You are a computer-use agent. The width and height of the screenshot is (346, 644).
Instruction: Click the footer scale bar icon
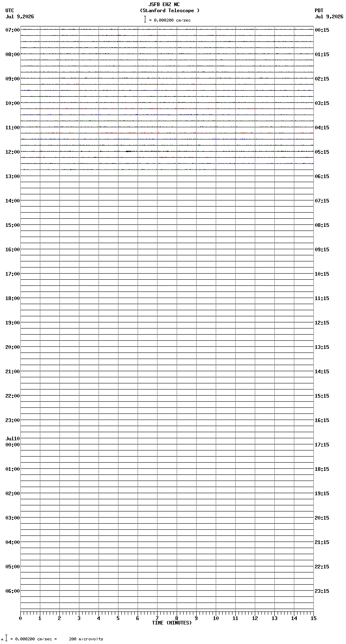pos(6,638)
